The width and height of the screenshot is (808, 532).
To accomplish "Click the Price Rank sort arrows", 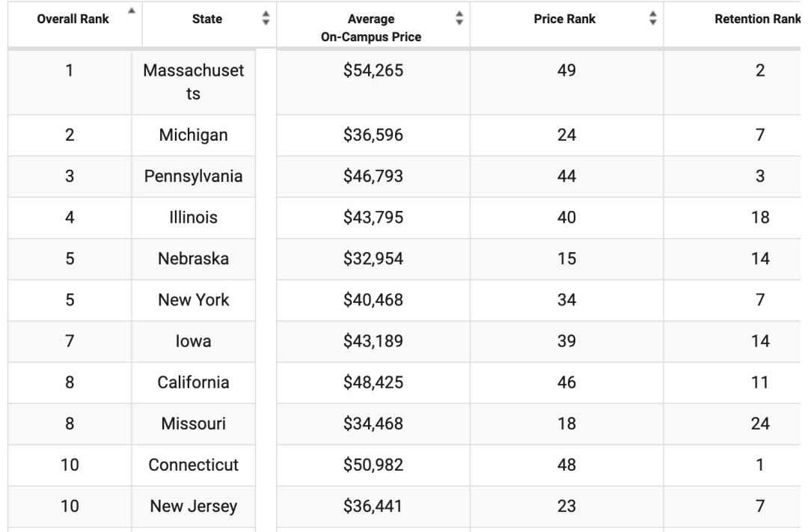I will (652, 20).
